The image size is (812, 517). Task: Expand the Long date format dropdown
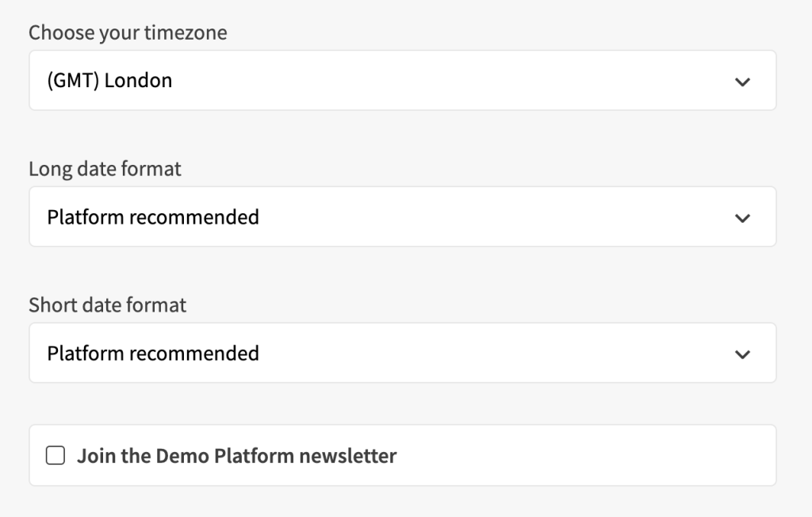[402, 217]
